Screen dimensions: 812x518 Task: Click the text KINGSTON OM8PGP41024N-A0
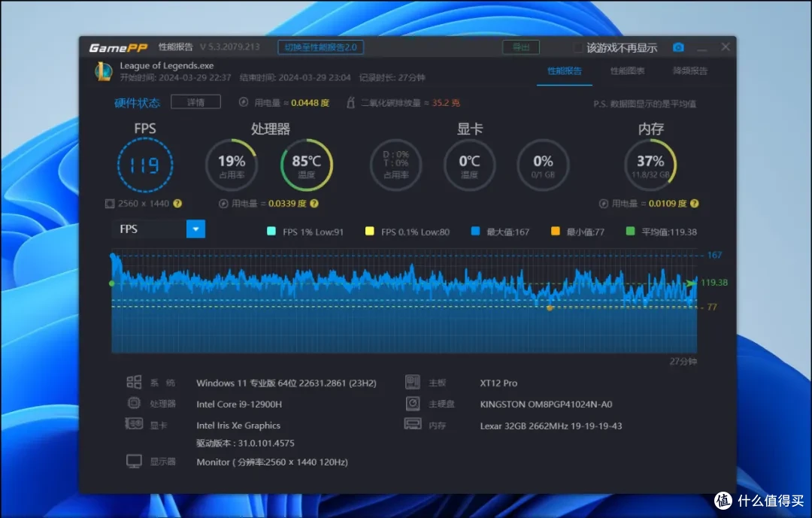click(546, 404)
